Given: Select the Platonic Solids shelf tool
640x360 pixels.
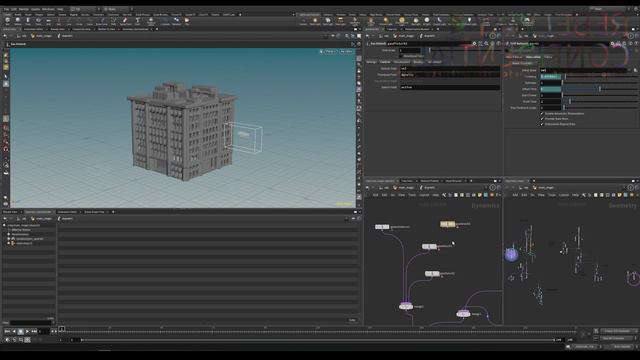Looking at the screenshot, I should tap(151, 21).
